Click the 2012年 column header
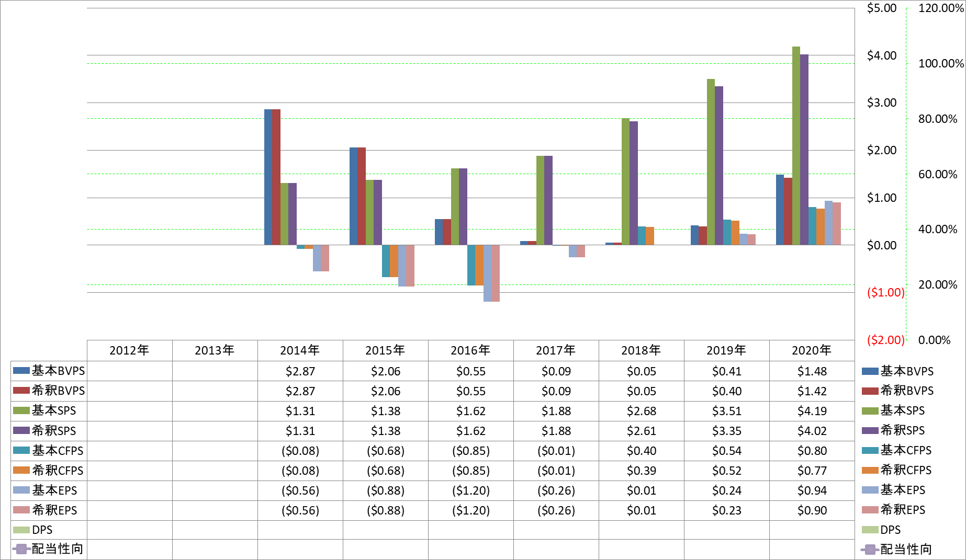Image resolution: width=966 pixels, height=560 pixels. pos(129,350)
